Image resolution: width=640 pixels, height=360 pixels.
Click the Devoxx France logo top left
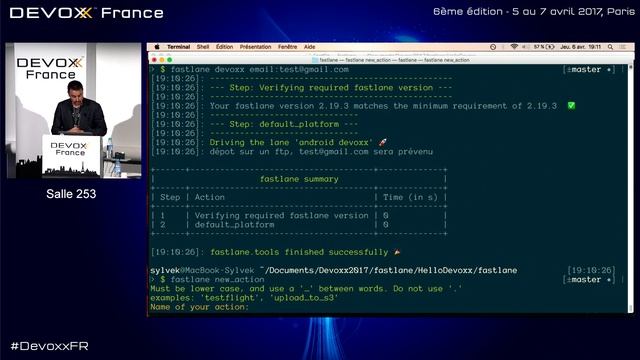(87, 13)
